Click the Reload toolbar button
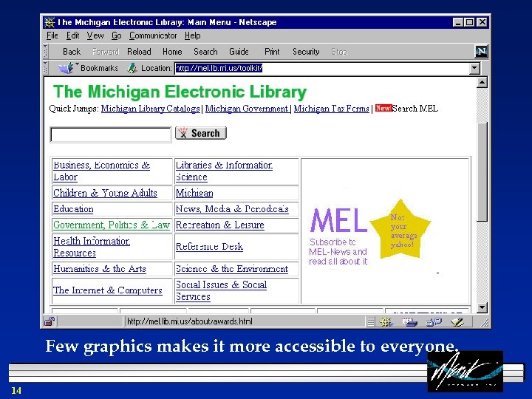This screenshot has width=532, height=399. click(x=139, y=52)
